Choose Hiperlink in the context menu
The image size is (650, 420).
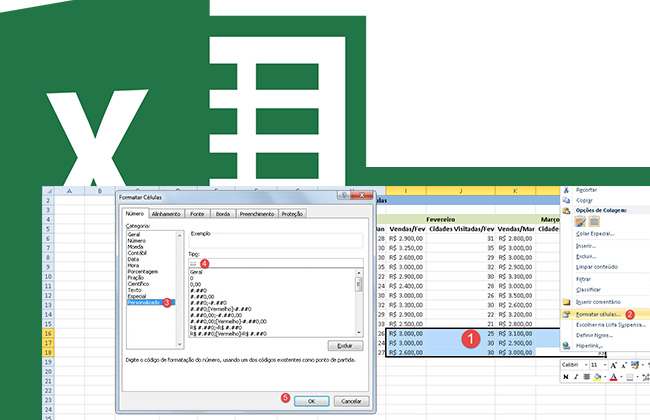589,345
